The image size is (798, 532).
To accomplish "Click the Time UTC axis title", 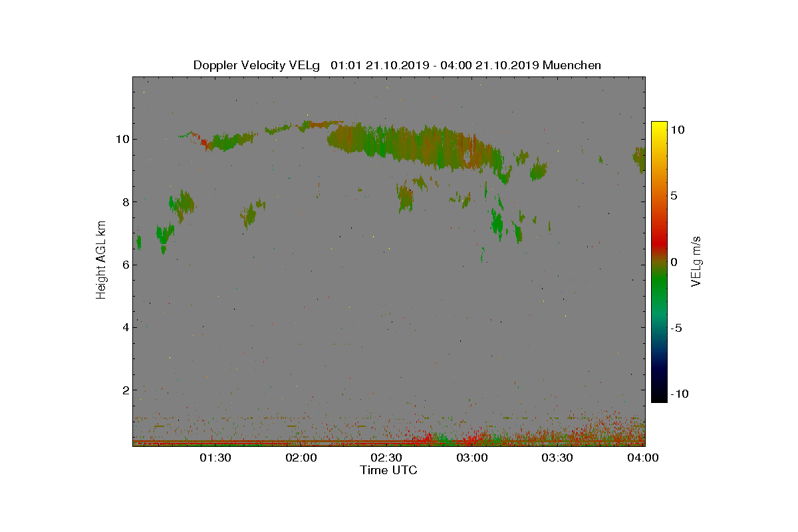I will coord(389,470).
